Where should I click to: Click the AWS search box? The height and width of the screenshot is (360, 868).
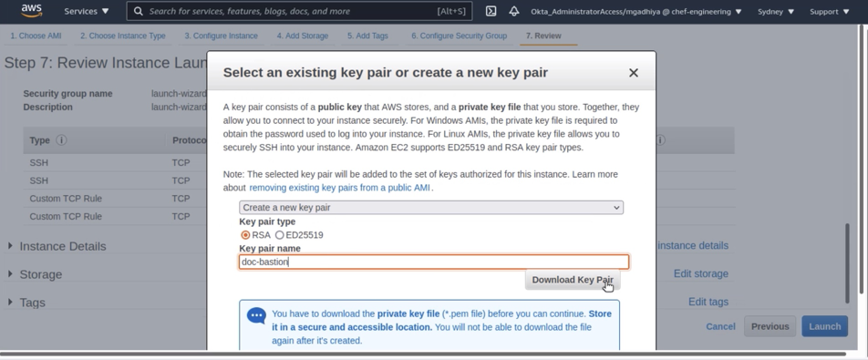pos(299,11)
